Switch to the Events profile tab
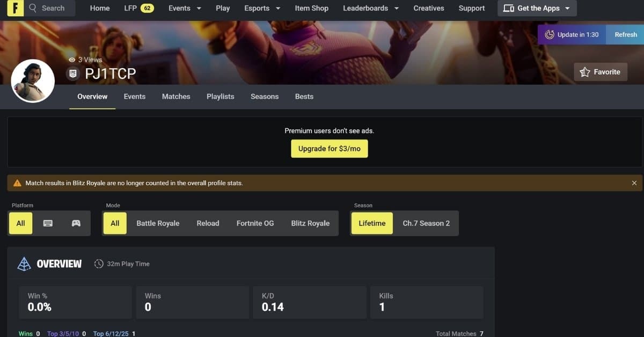 135,97
